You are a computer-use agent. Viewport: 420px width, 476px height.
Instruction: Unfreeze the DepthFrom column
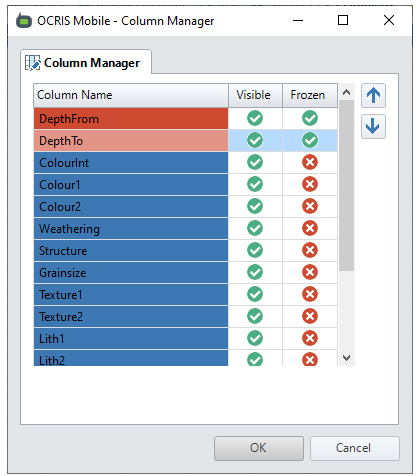[310, 118]
